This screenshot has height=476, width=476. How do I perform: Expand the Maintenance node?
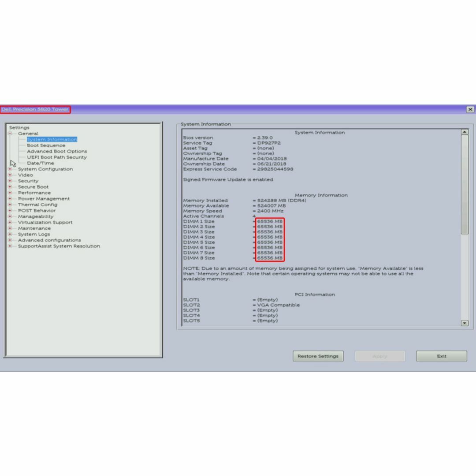(x=10, y=228)
